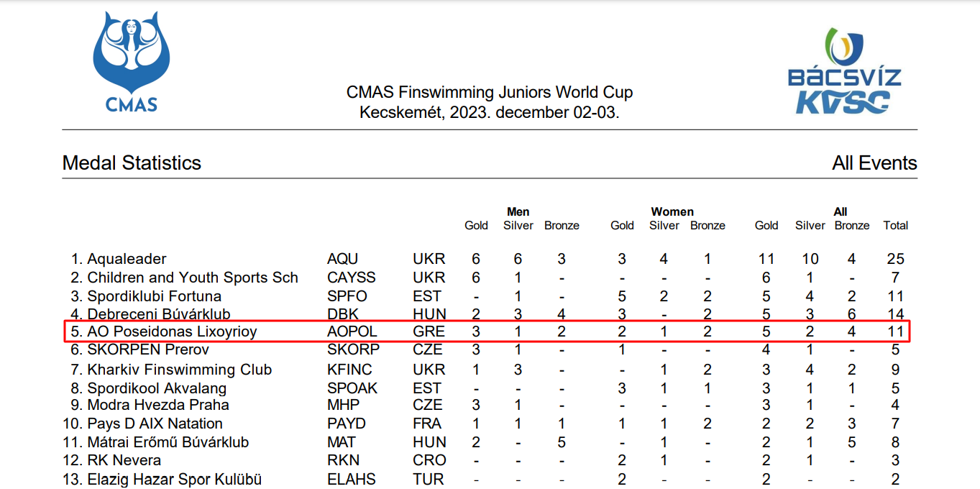Click the SKORPEN Prerov club name
Viewport: 980px width, 489px height.
pyautogui.click(x=148, y=350)
